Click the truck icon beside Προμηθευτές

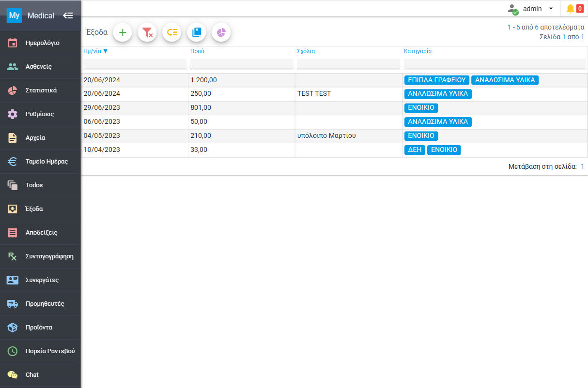13,304
